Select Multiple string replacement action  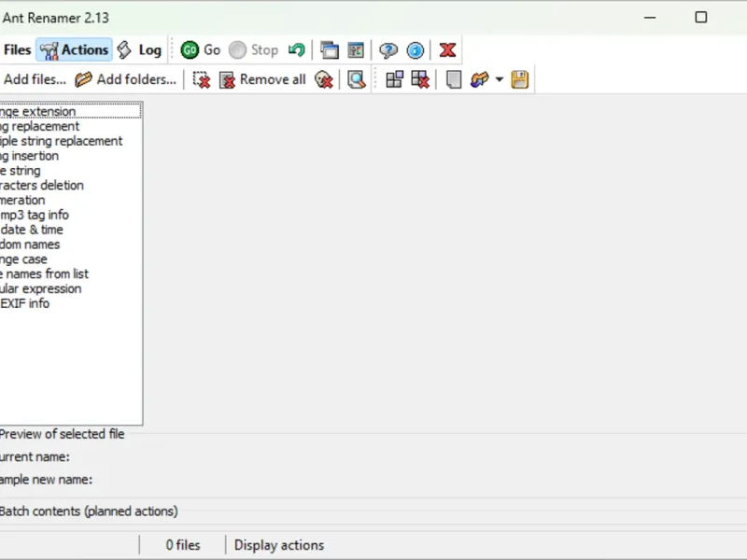71,141
